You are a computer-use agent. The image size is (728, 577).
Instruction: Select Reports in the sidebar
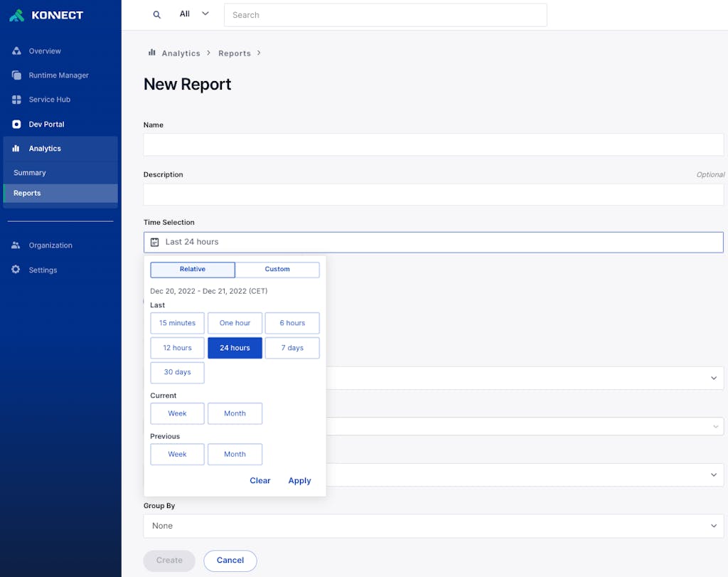[x=27, y=194]
